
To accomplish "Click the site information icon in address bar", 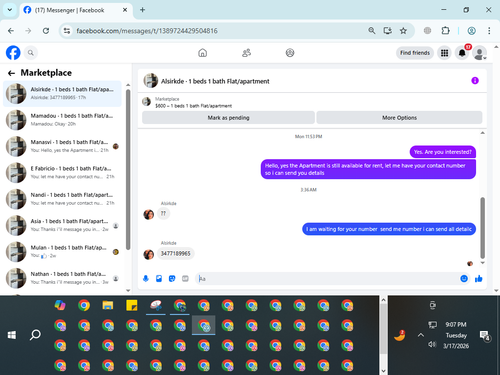I will 67,31.
